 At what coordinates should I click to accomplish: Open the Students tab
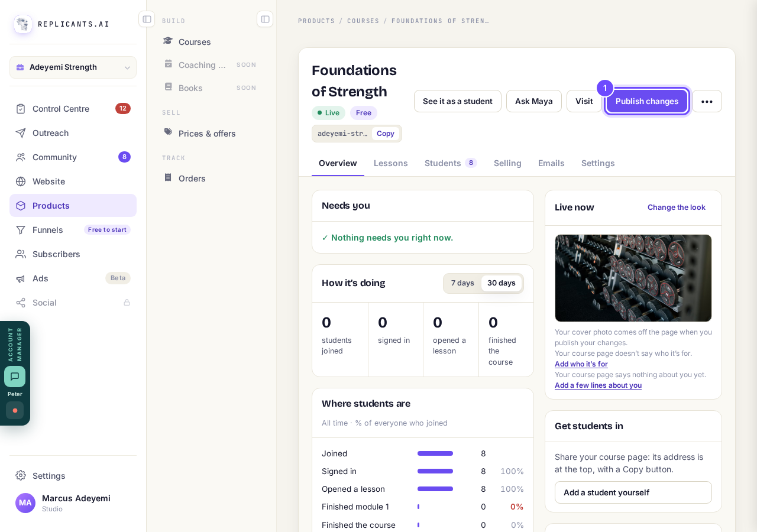pyautogui.click(x=451, y=163)
